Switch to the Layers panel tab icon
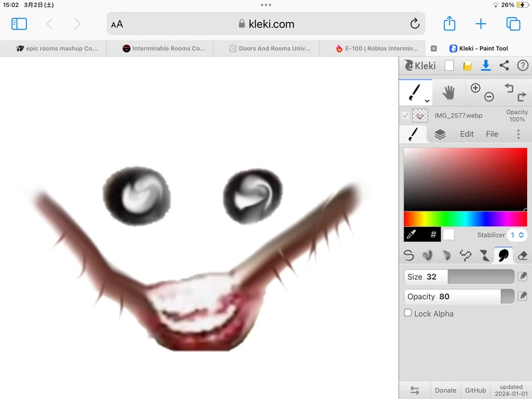532x399 pixels. click(x=440, y=134)
